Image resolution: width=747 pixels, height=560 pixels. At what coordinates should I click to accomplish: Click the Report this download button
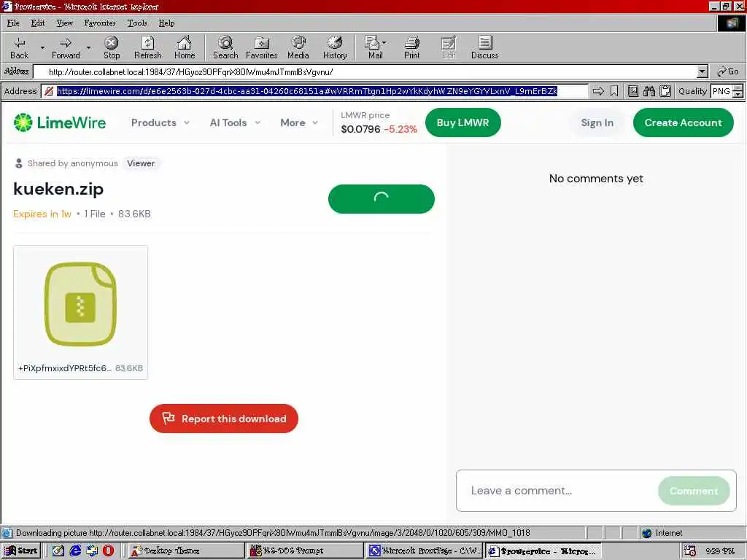(224, 419)
